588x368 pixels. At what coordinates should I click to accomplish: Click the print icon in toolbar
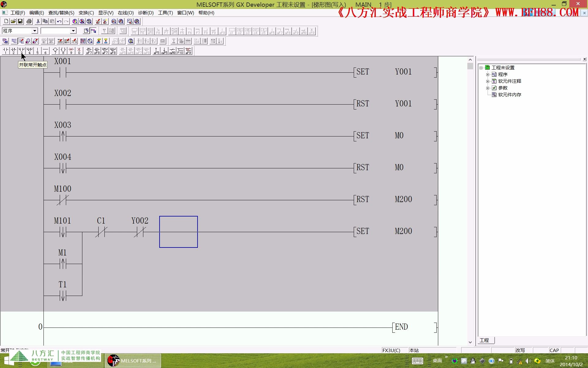29,21
